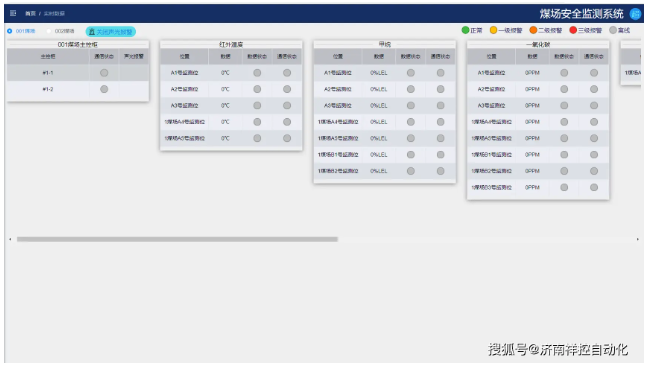Click 红外温度 A1 communication status indicator
The width and height of the screenshot is (652, 372).
tap(287, 73)
